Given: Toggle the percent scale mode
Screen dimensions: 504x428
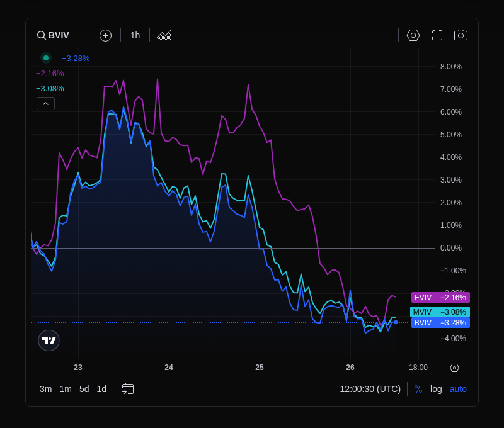Looking at the screenshot, I should tap(418, 389).
